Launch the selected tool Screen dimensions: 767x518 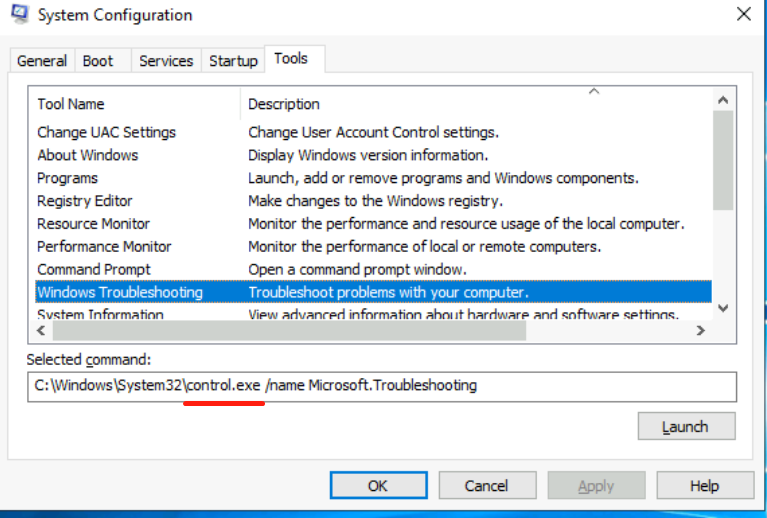tap(686, 427)
